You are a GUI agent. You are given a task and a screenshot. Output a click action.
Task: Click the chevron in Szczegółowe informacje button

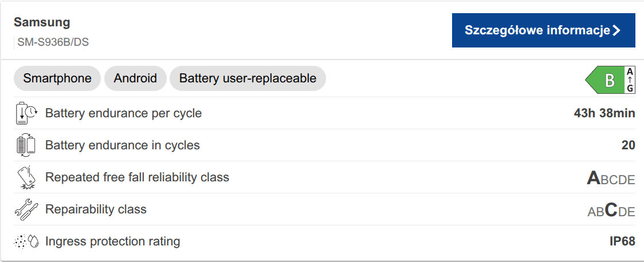coord(616,30)
